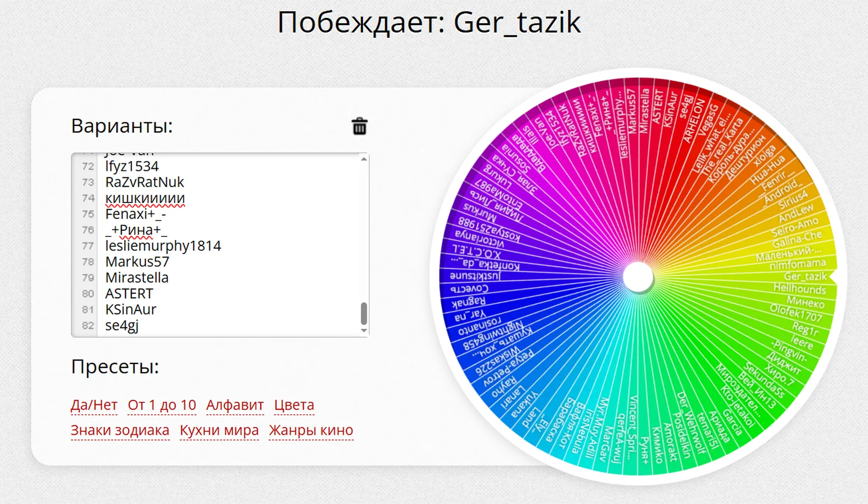This screenshot has width=868, height=504.
Task: Click the Markus57 entry in variants
Action: 137,262
